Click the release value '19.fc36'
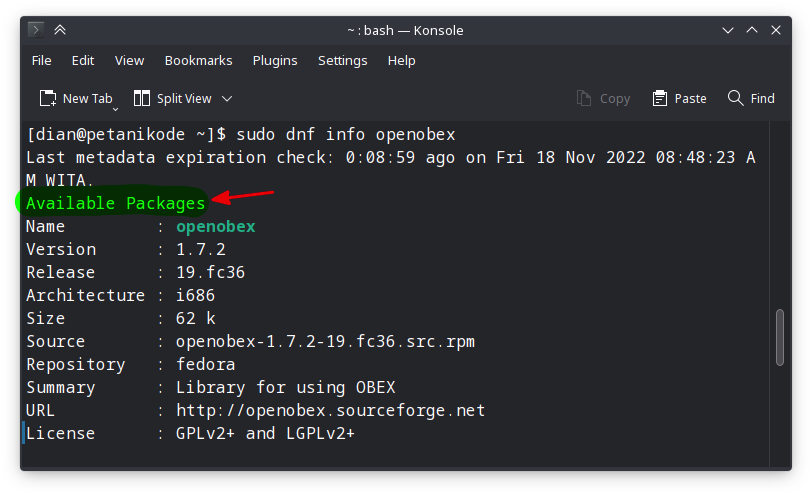This screenshot has width=812, height=495. (x=210, y=272)
